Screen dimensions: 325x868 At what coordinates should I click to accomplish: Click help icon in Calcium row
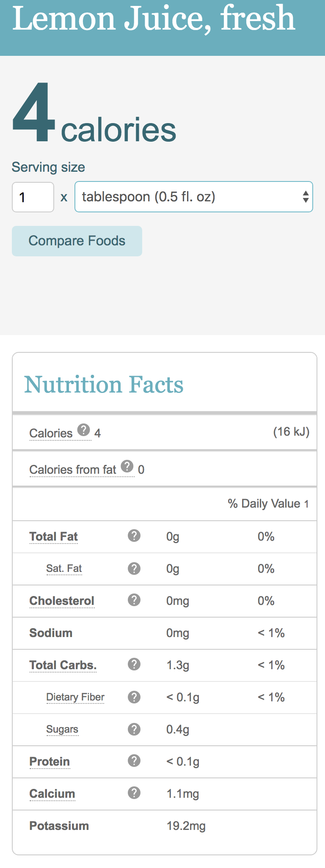(x=134, y=793)
